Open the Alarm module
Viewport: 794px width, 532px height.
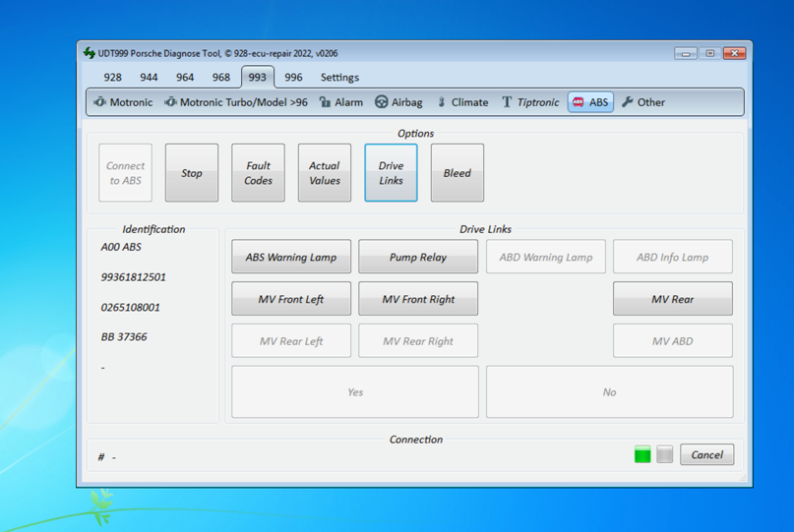340,102
